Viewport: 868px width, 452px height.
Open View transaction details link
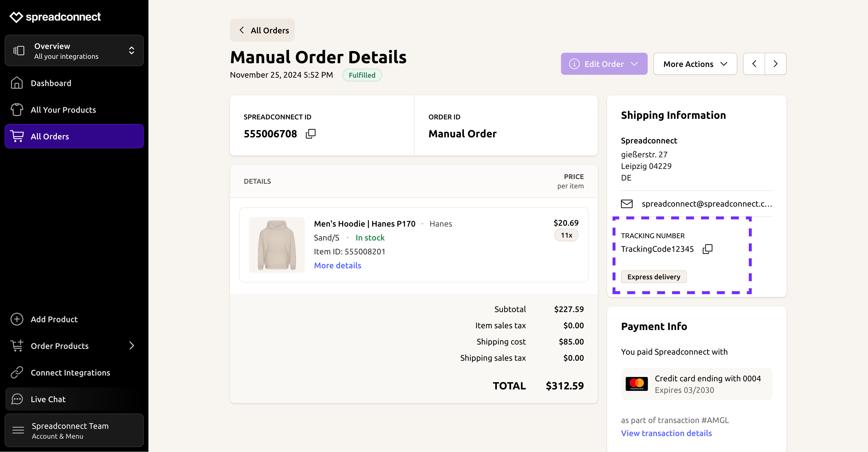(x=666, y=433)
